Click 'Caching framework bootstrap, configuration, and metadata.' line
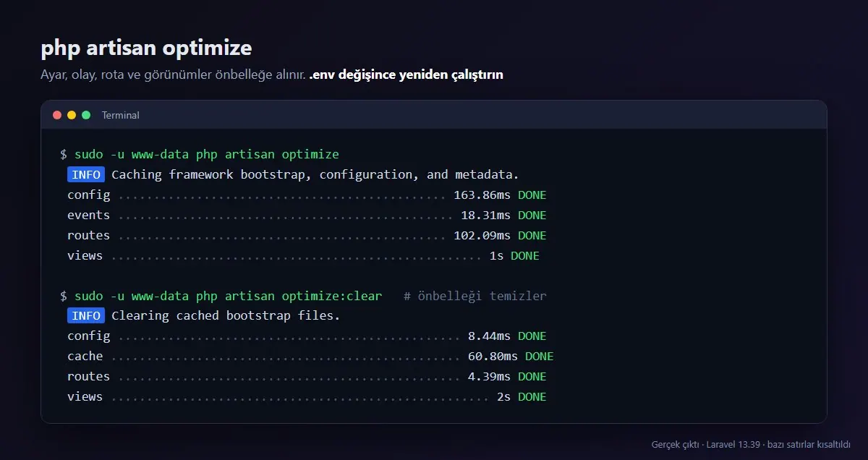The width and height of the screenshot is (868, 460). [x=315, y=174]
